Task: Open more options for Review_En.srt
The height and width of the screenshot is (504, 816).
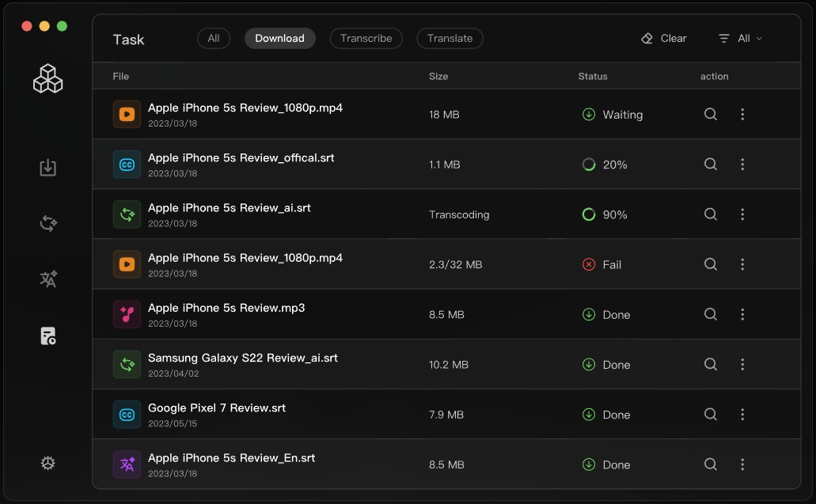Action: coord(742,464)
